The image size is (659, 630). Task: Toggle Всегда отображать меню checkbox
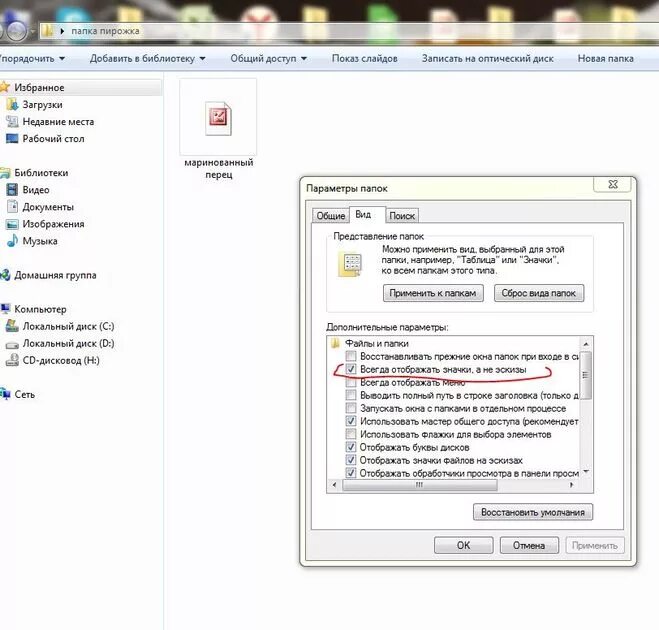pos(351,382)
